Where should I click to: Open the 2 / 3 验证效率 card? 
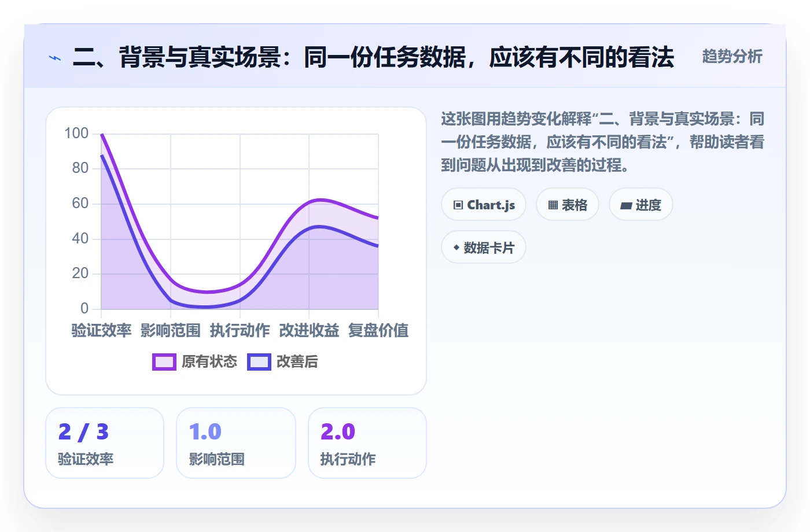105,443
